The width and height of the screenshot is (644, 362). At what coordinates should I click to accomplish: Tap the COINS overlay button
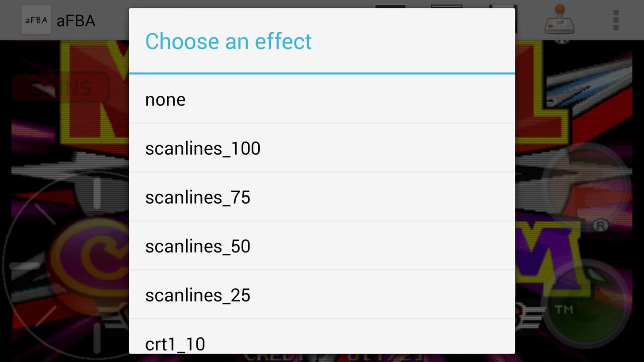61,88
